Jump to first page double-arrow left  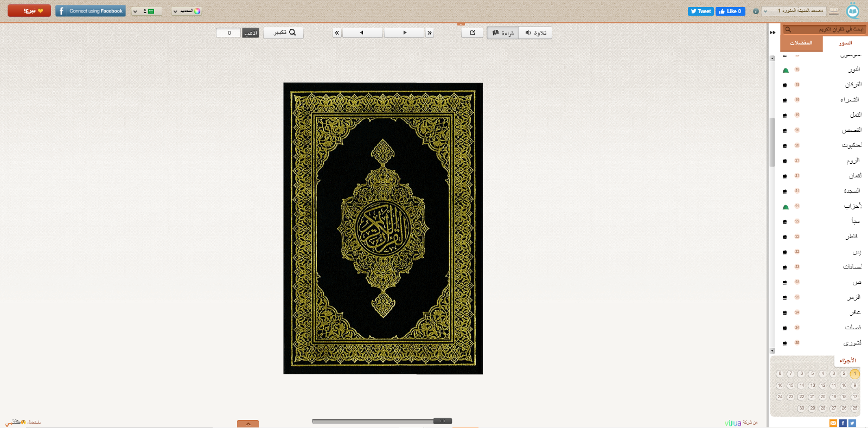(337, 33)
